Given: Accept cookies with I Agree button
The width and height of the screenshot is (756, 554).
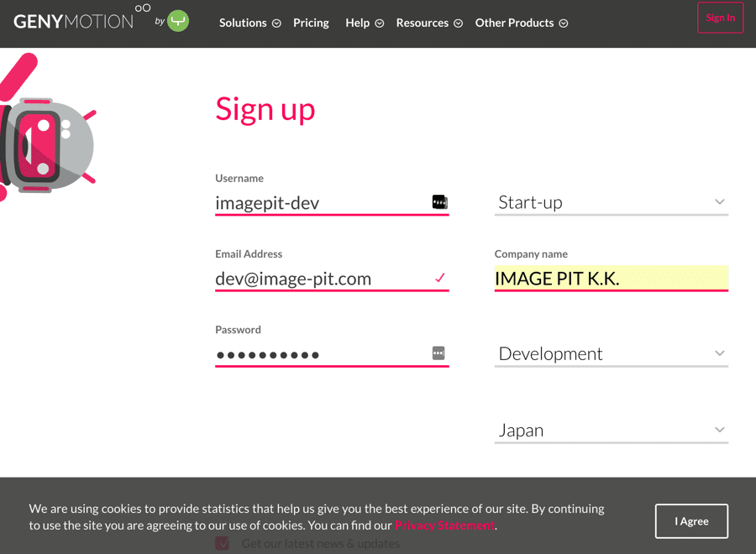Looking at the screenshot, I should point(691,521).
